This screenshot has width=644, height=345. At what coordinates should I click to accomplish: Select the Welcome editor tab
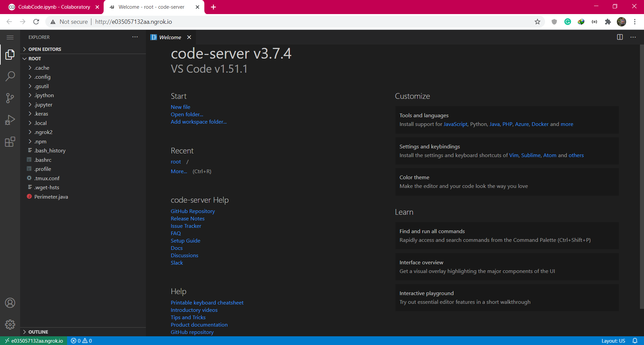(x=170, y=38)
